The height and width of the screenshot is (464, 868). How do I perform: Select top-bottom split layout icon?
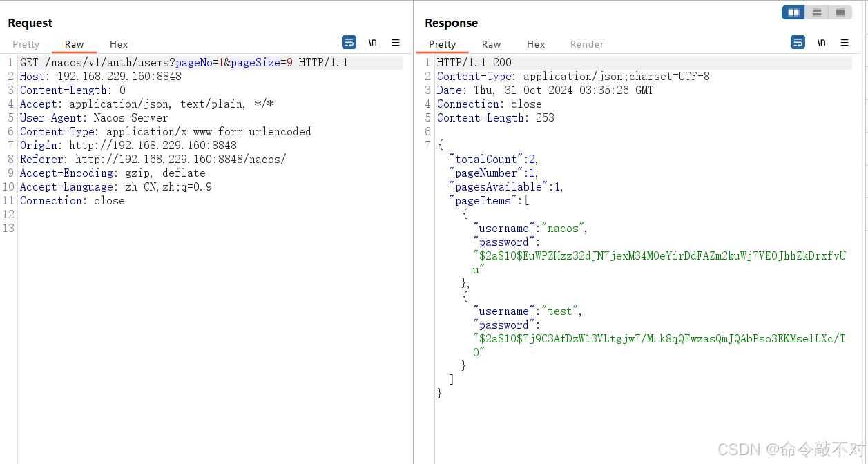817,12
